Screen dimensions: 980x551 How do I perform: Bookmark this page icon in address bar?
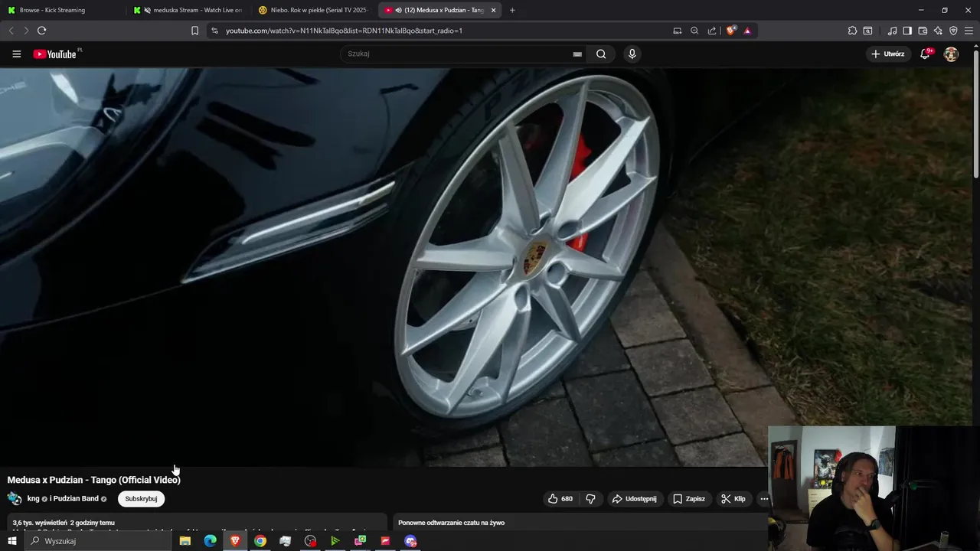point(194,31)
